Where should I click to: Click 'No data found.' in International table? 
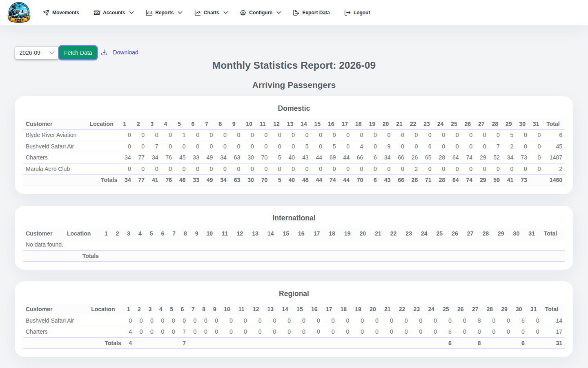[x=45, y=245]
